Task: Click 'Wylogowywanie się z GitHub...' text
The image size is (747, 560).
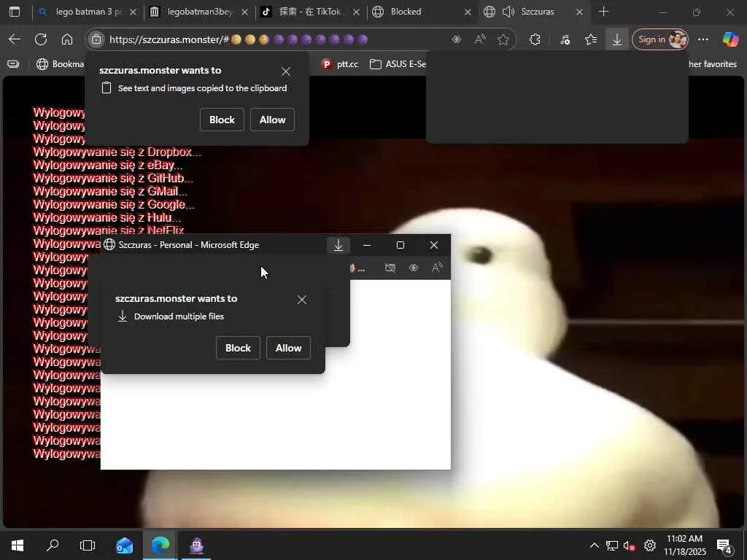Action: (113, 178)
